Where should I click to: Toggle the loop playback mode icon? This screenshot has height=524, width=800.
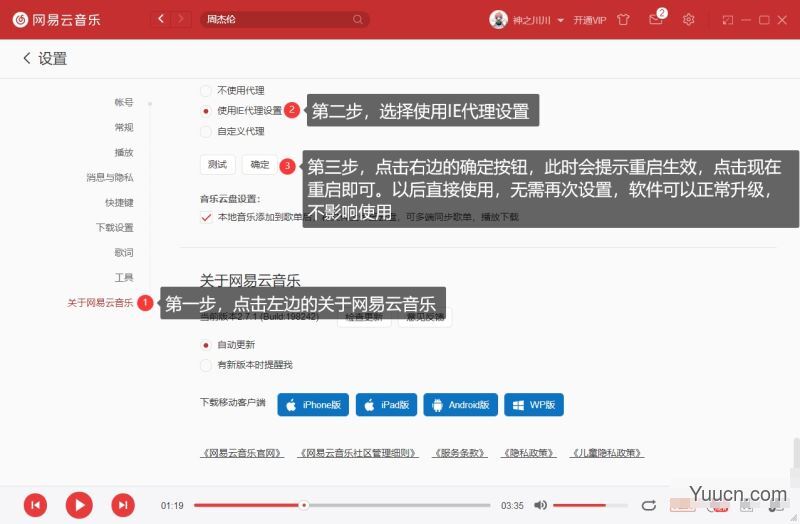point(648,505)
